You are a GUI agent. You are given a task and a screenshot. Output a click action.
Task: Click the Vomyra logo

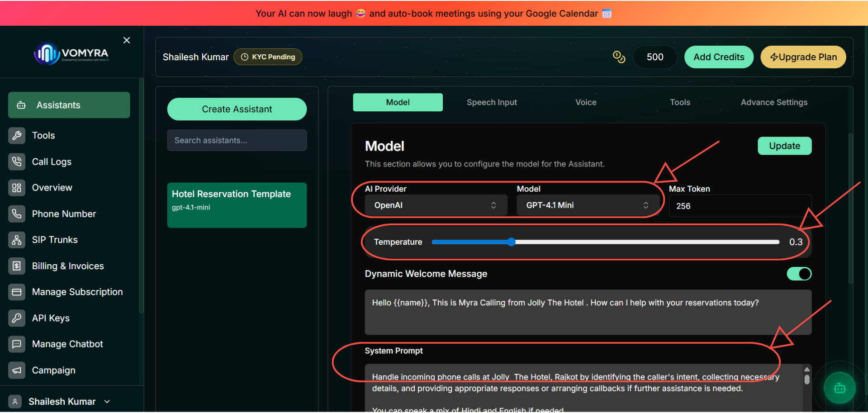pyautogui.click(x=71, y=53)
